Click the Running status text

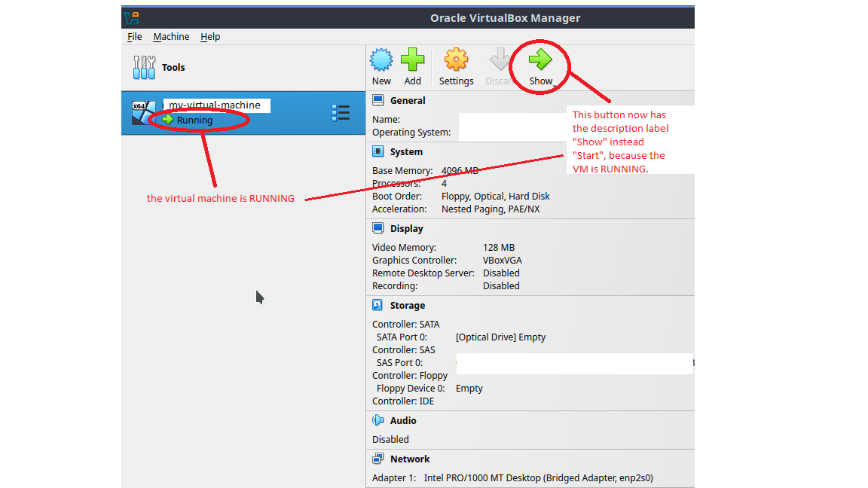[x=194, y=120]
